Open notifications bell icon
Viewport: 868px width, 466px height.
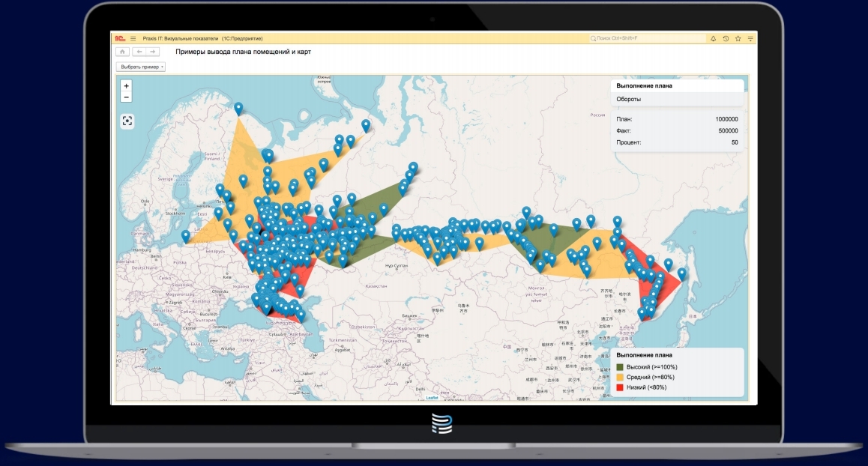[x=713, y=39]
